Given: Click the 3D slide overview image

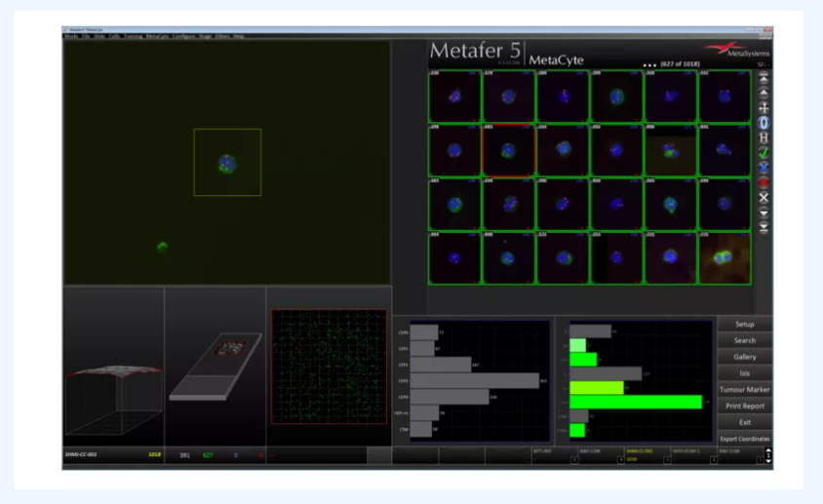Looking at the screenshot, I should (x=216, y=366).
